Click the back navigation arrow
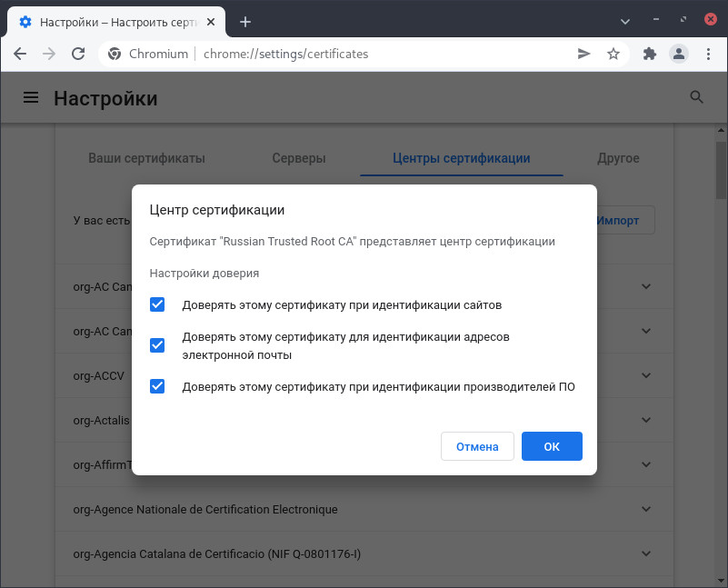The height and width of the screenshot is (588, 728). (x=20, y=54)
